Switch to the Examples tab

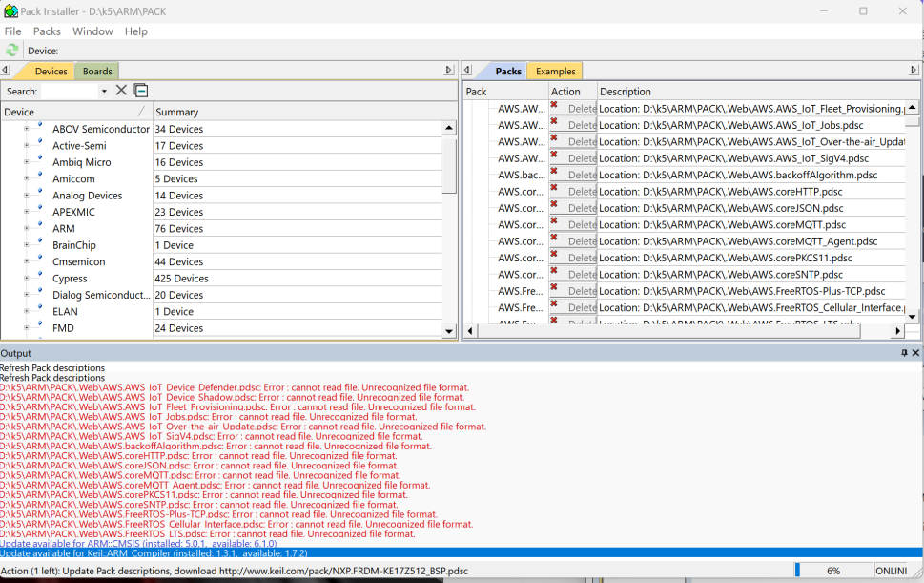click(x=555, y=71)
